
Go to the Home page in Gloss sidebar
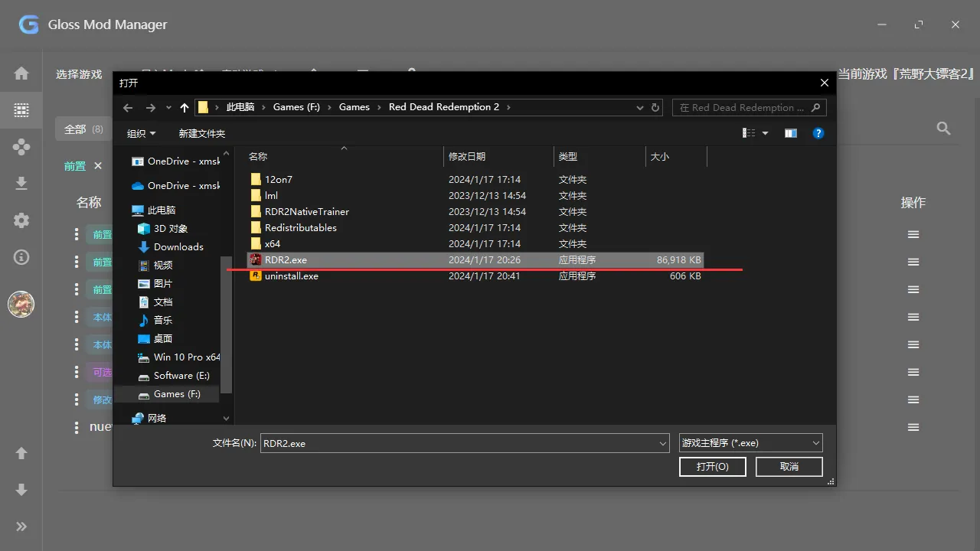[21, 73]
